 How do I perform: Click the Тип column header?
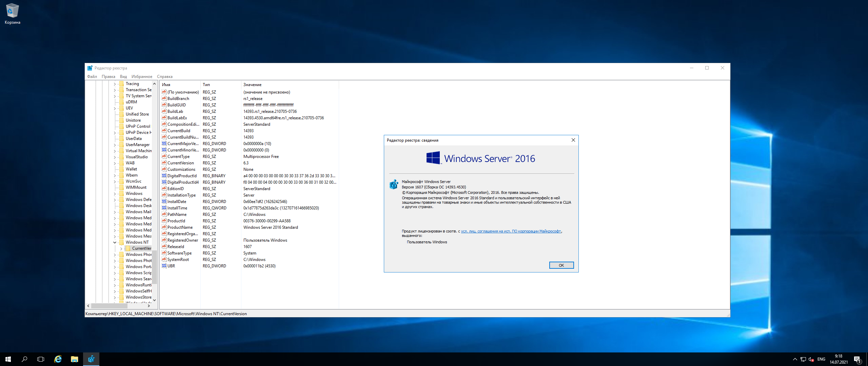pyautogui.click(x=221, y=85)
